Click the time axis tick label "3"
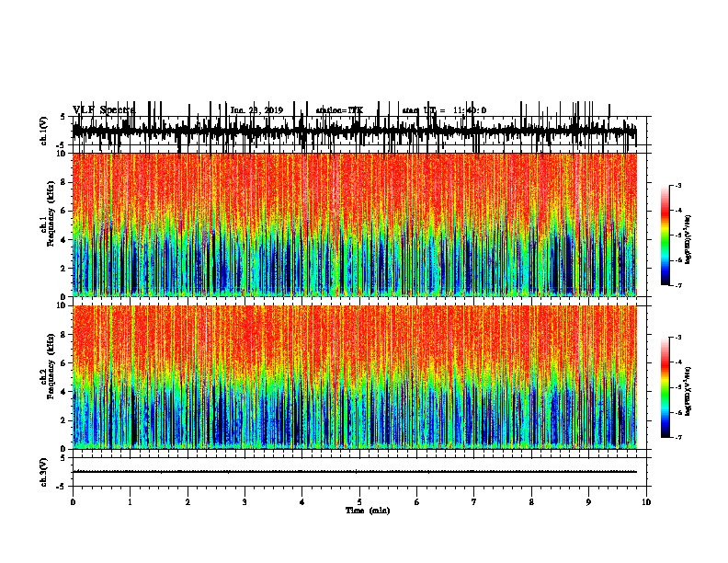 pyautogui.click(x=245, y=502)
